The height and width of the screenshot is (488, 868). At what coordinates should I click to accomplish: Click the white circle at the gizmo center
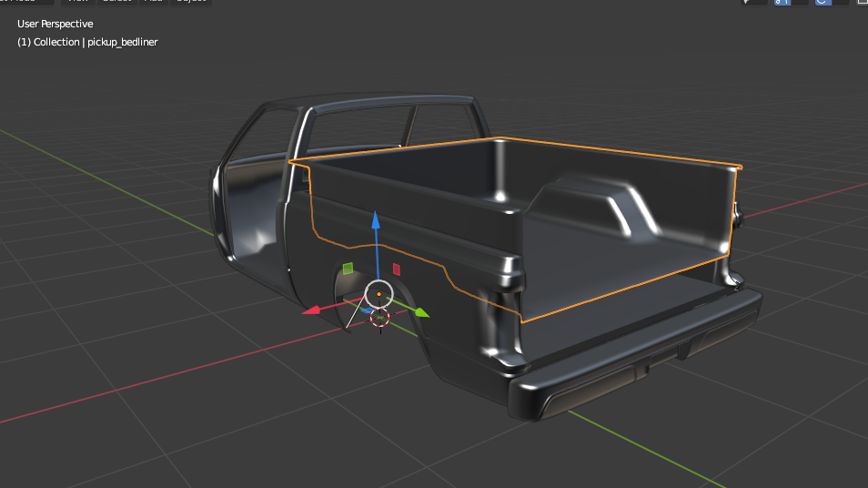click(378, 294)
